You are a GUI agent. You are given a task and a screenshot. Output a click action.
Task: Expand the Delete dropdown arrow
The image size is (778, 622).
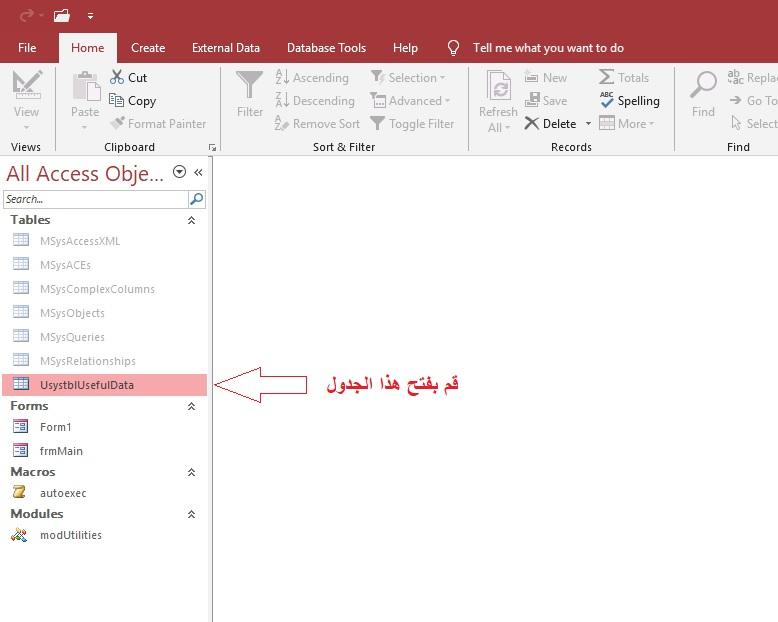[588, 124]
